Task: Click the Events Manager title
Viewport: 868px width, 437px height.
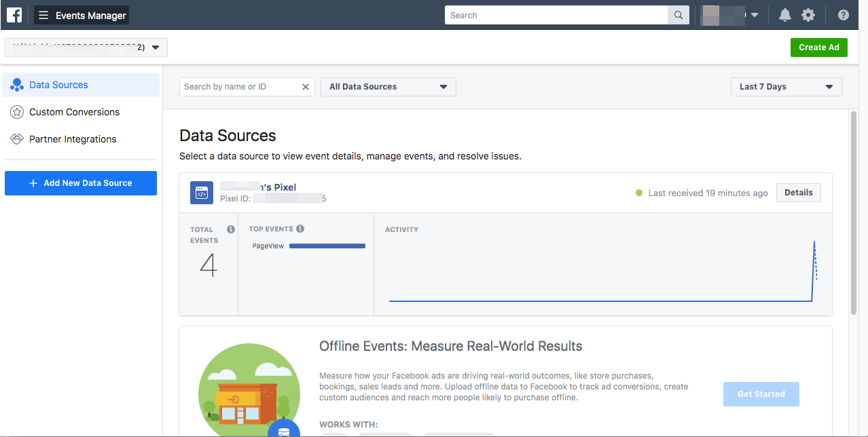Action: pos(91,15)
